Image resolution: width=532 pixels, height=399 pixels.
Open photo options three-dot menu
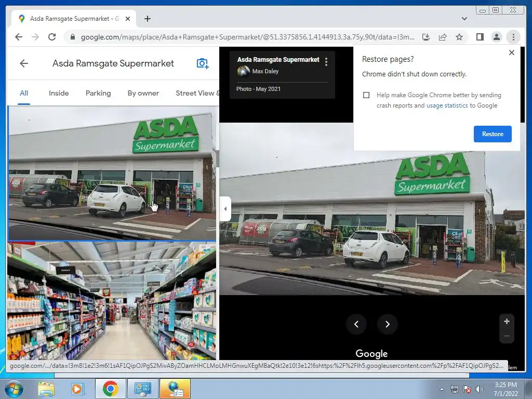point(326,61)
